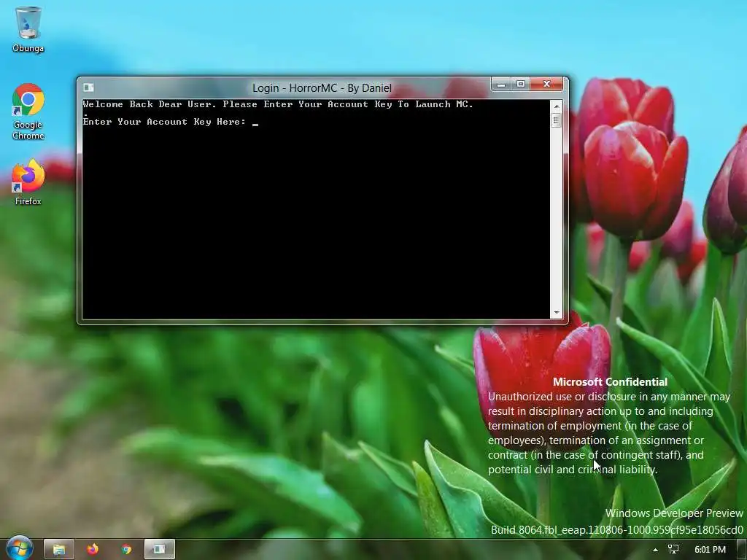Select the Firefox desktop shortcut
The height and width of the screenshot is (560, 747).
coord(28,182)
